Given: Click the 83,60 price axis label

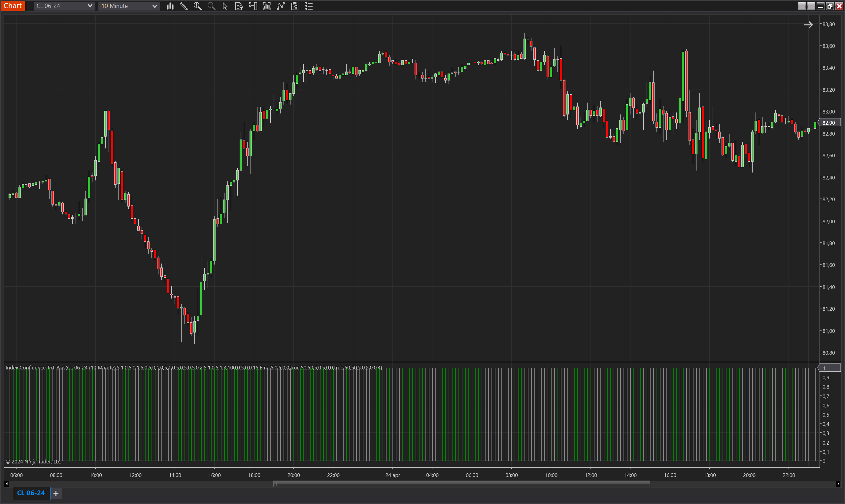Looking at the screenshot, I should [x=828, y=46].
